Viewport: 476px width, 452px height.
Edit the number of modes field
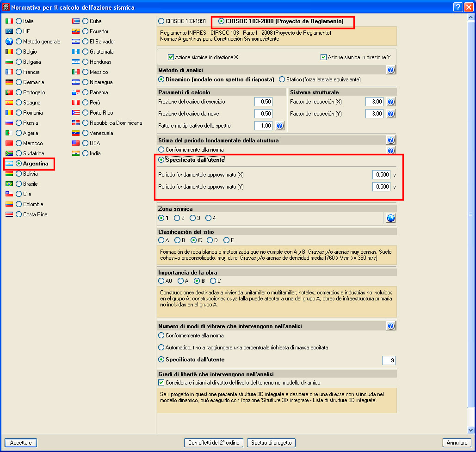click(389, 360)
